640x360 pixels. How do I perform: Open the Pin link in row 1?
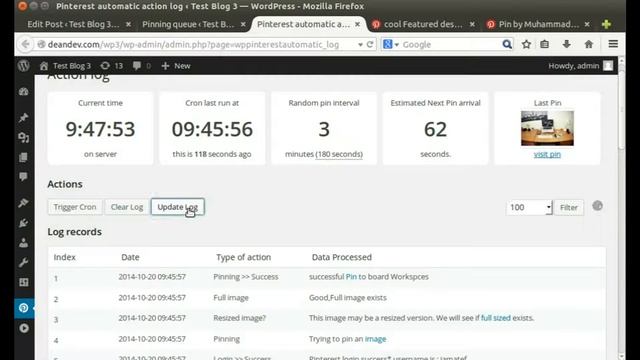(351, 276)
